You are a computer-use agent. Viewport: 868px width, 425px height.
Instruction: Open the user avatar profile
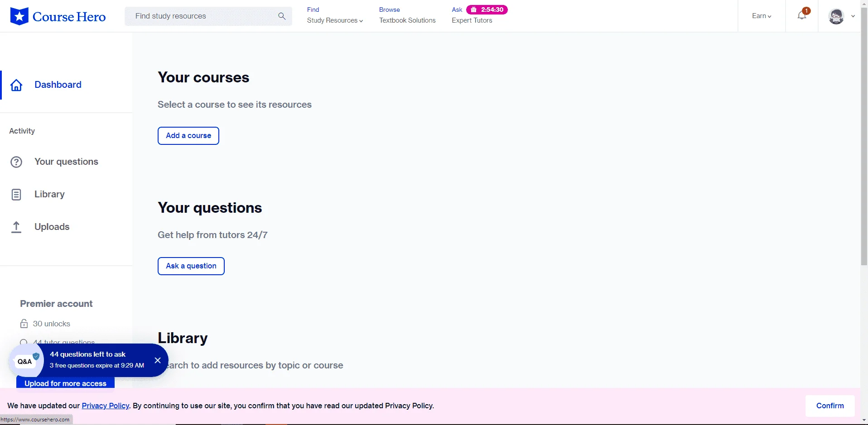(x=836, y=16)
